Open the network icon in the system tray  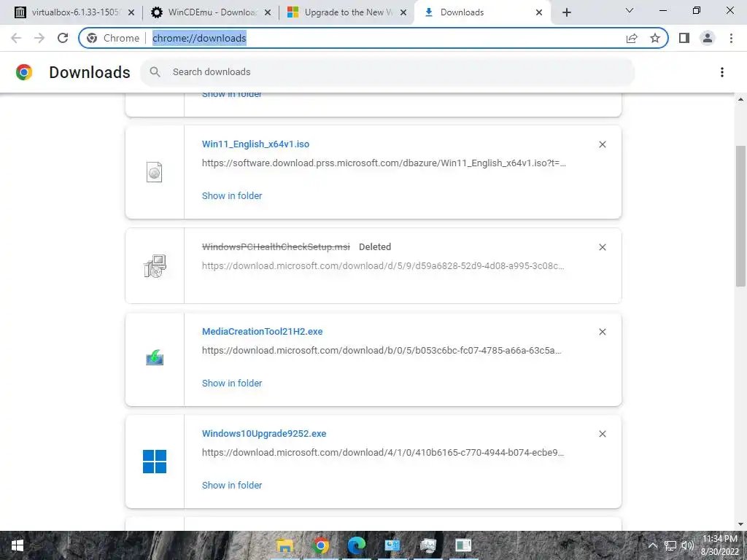[x=670, y=545]
